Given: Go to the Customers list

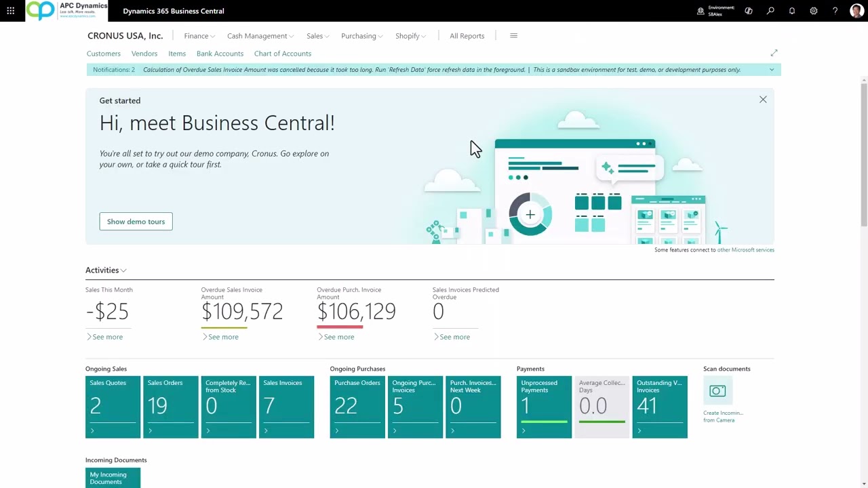Looking at the screenshot, I should coord(104,54).
